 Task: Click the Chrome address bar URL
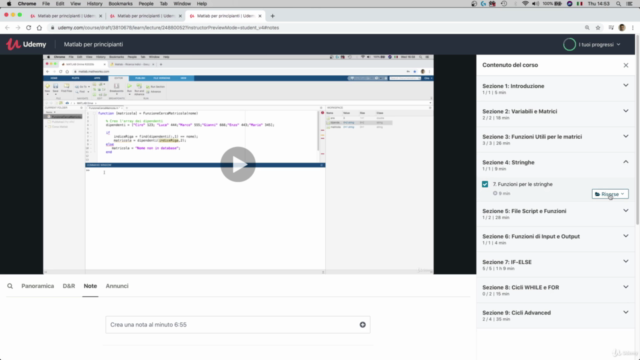click(x=168, y=28)
